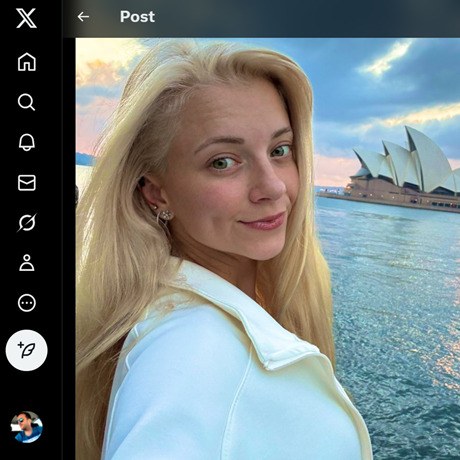Launch Grok from the slashed-circle icon

(x=27, y=223)
